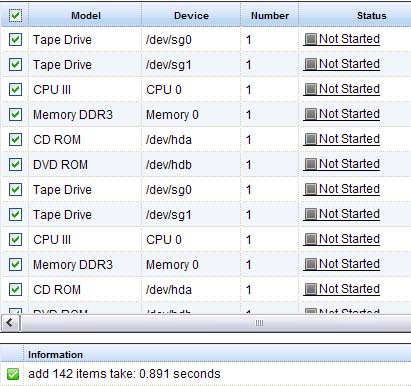411x386 pixels.
Task: Click status icon in first Tape Drive row
Action: (311, 39)
